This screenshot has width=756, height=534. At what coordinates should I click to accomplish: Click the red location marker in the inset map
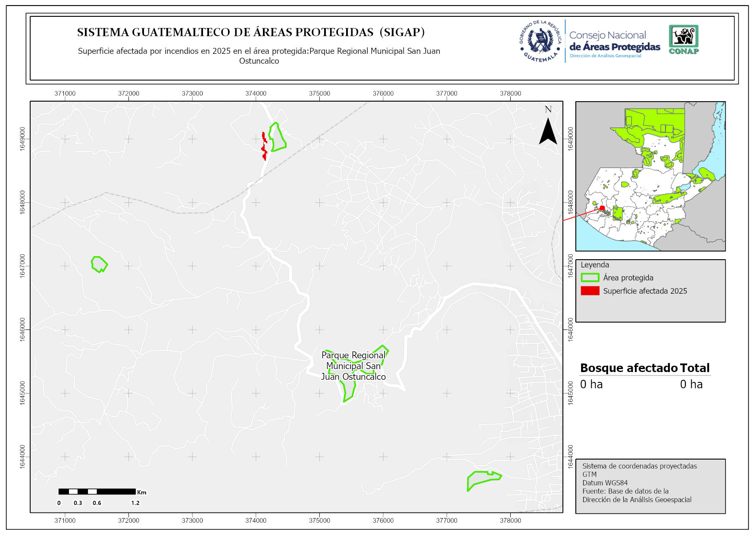[602, 208]
